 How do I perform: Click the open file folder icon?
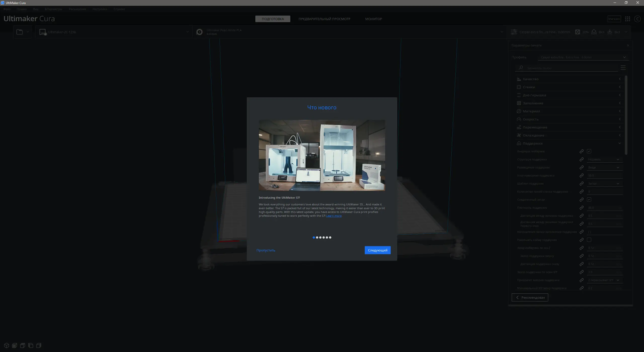click(20, 32)
